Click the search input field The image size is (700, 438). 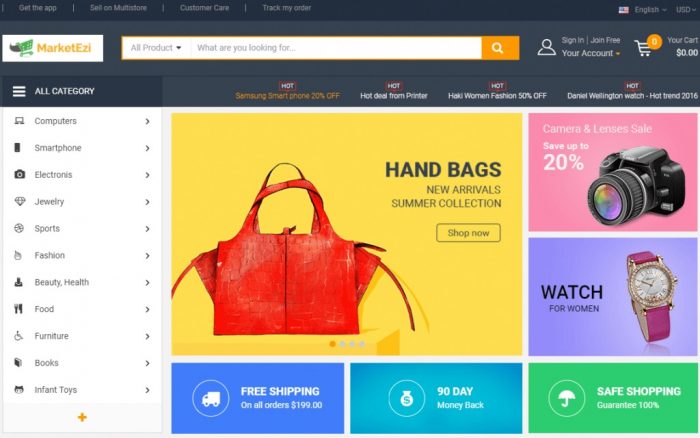click(x=336, y=48)
